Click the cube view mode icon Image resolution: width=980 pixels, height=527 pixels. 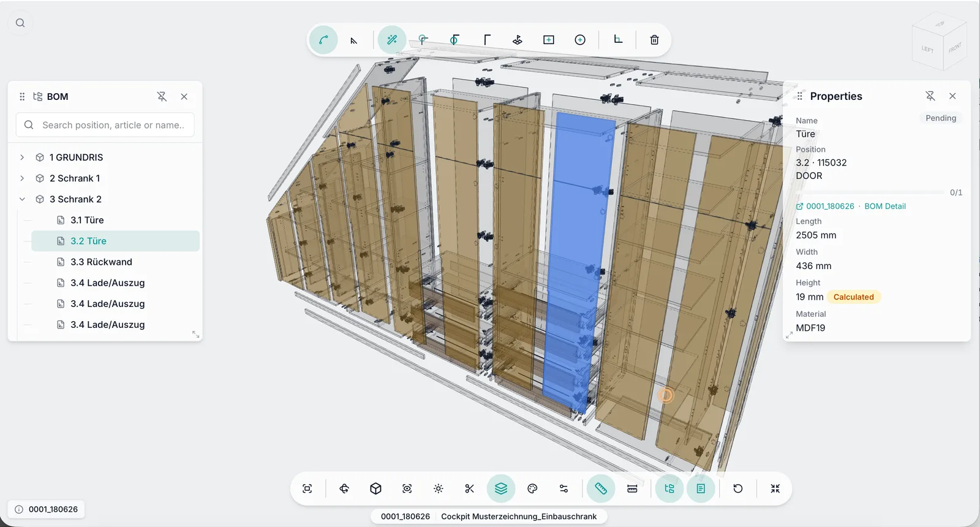point(376,488)
